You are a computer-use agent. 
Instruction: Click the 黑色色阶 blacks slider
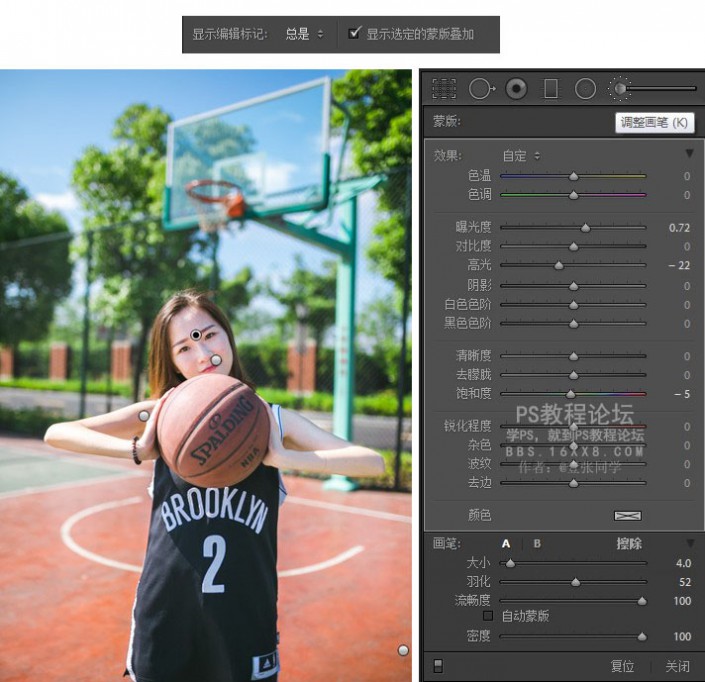point(573,324)
